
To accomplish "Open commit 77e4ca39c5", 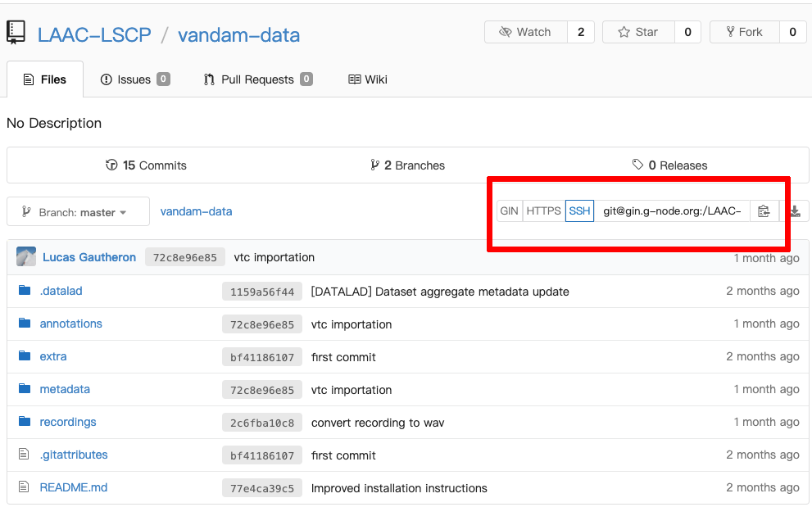I will (x=262, y=488).
